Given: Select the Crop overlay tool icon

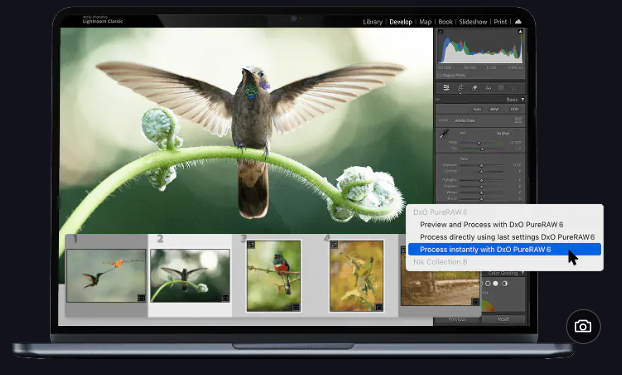Looking at the screenshot, I should click(461, 88).
